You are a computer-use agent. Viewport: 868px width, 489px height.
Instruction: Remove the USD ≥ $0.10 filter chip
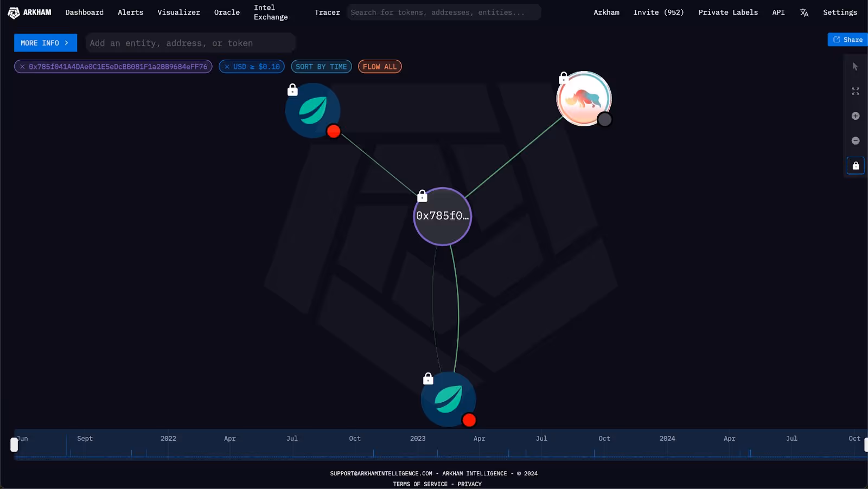click(227, 66)
